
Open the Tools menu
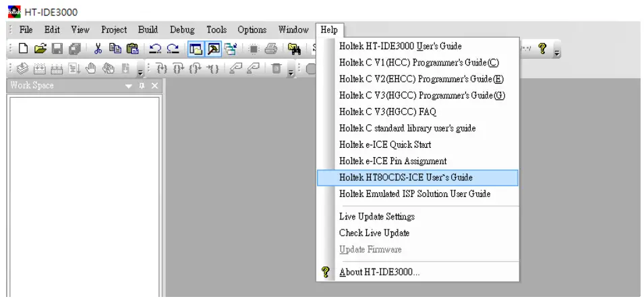[216, 30]
